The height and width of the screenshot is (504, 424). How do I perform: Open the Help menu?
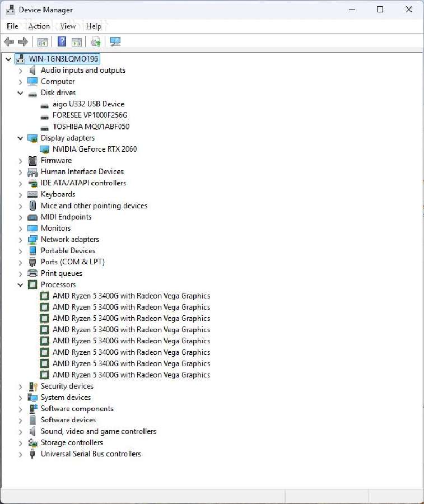94,26
